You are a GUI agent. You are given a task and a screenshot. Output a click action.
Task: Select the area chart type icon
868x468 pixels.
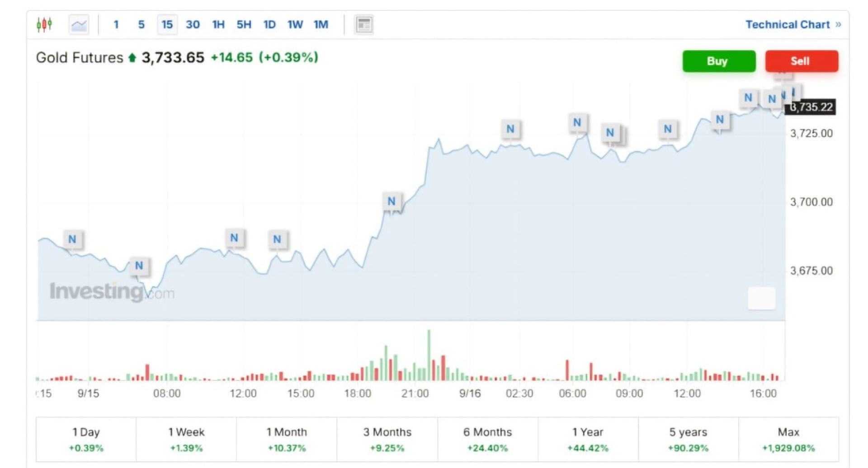pos(79,24)
